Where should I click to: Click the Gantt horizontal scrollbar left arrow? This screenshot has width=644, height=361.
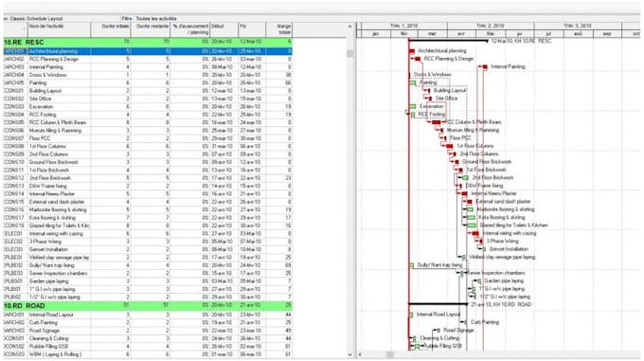pos(360,354)
